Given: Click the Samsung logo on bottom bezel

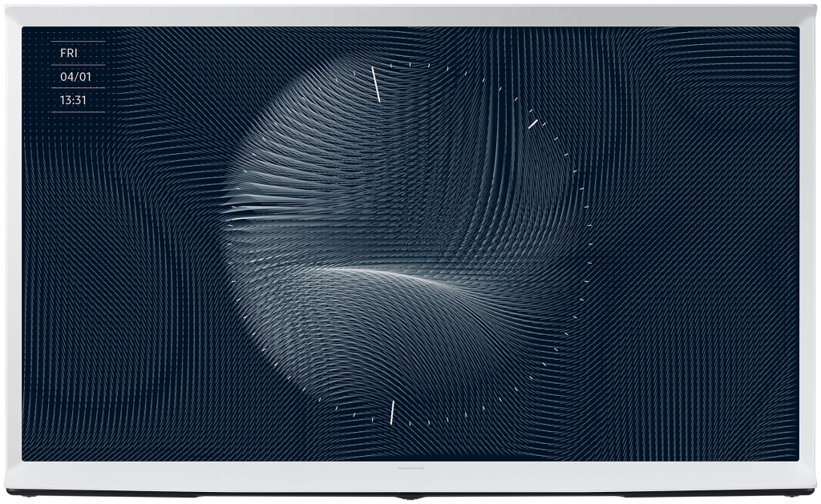Looking at the screenshot, I should (x=410, y=466).
